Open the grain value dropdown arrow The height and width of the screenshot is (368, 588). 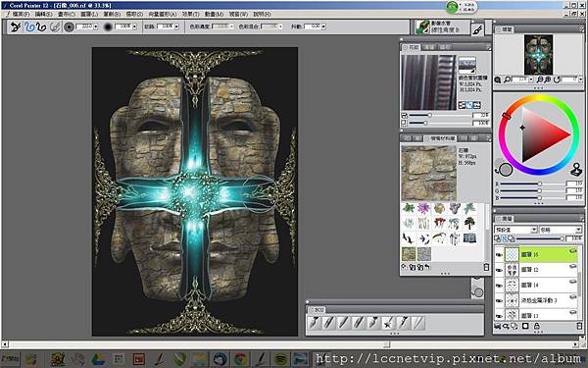[x=176, y=26]
